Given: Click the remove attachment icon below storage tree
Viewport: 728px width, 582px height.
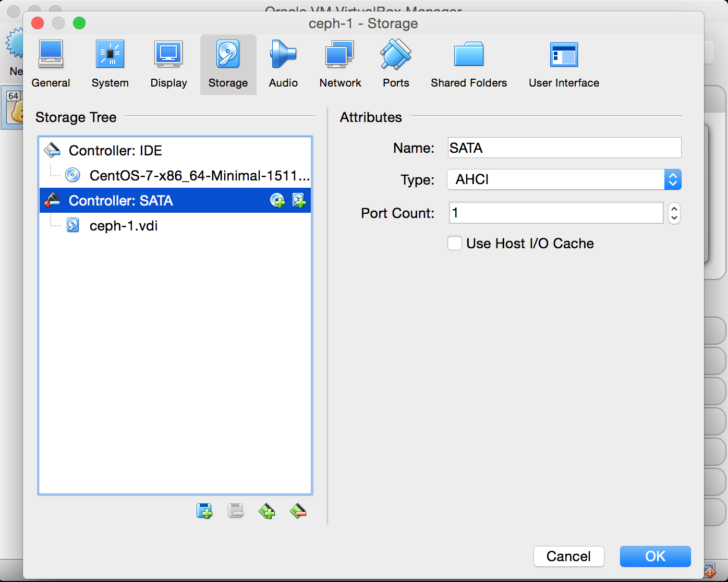Looking at the screenshot, I should tap(236, 511).
